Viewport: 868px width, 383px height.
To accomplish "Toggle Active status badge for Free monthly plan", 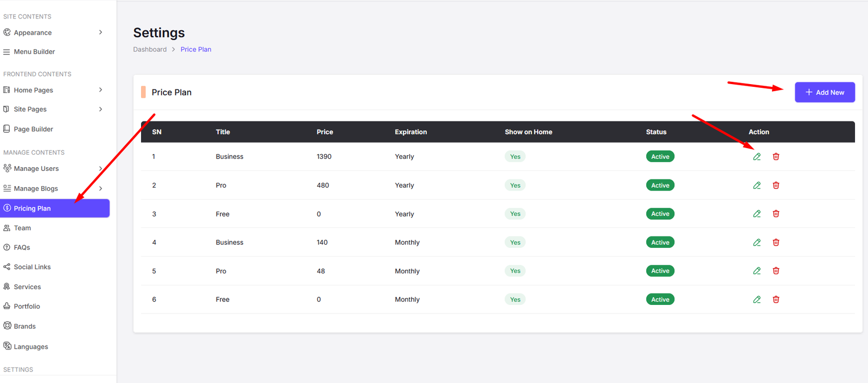I will 660,299.
